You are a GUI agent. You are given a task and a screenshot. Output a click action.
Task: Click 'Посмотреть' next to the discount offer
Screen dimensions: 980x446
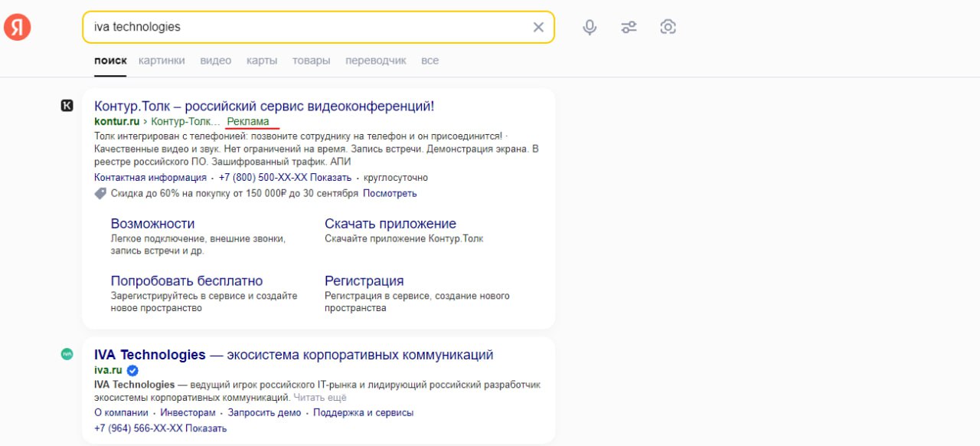point(390,193)
